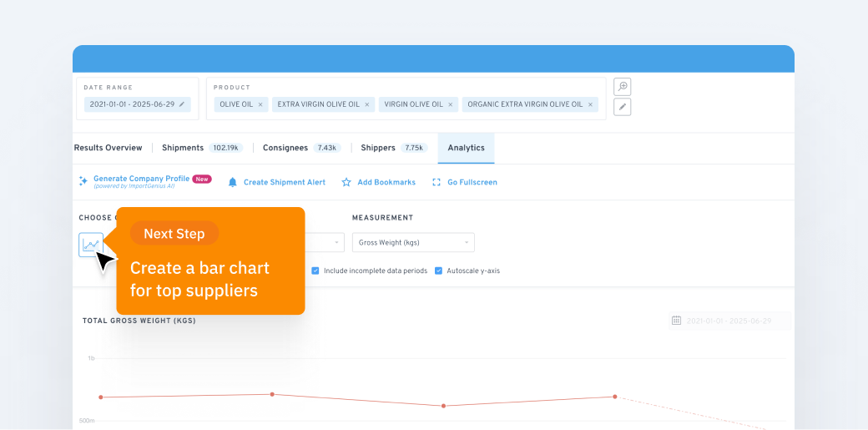Click the calendar icon above chart
The image size is (868, 430).
coord(677,321)
